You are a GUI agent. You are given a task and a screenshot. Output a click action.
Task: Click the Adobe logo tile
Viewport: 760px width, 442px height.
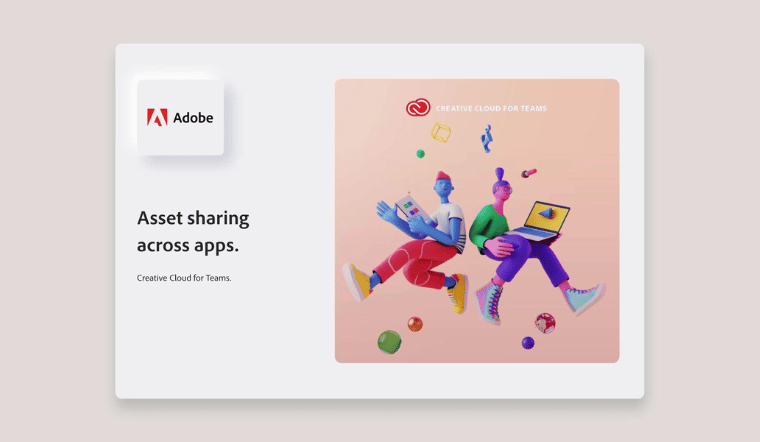(x=180, y=117)
